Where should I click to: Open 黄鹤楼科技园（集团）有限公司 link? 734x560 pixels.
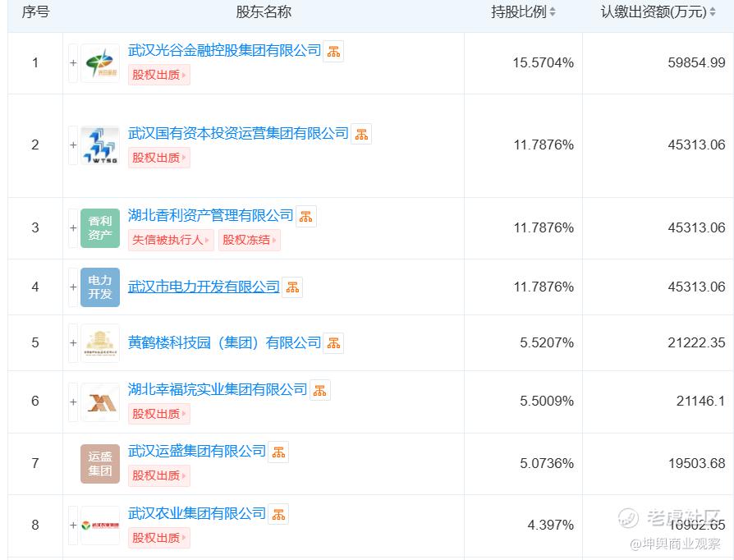[x=225, y=342]
